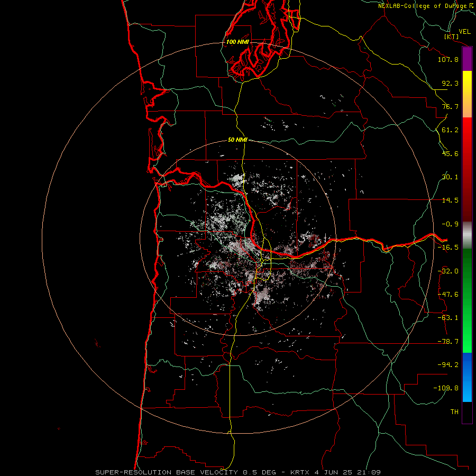Click the "TH" label on legend
This screenshot has width=476, height=476.
click(x=454, y=412)
